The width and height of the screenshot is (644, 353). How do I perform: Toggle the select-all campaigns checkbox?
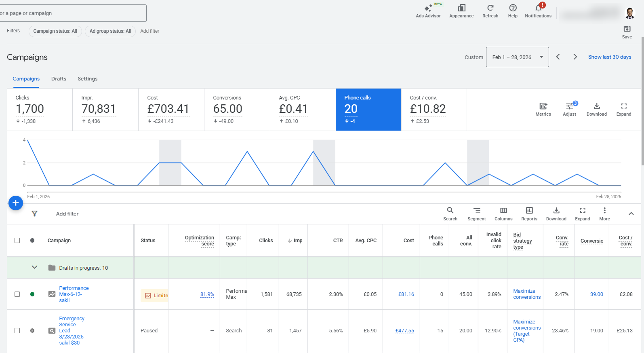tap(17, 240)
